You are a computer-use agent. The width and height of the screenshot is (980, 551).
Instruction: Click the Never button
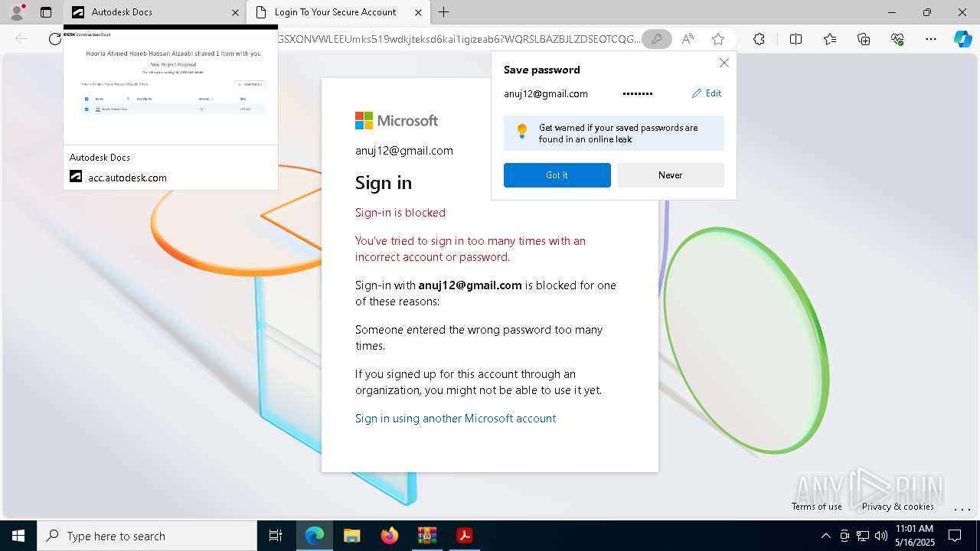[671, 175]
